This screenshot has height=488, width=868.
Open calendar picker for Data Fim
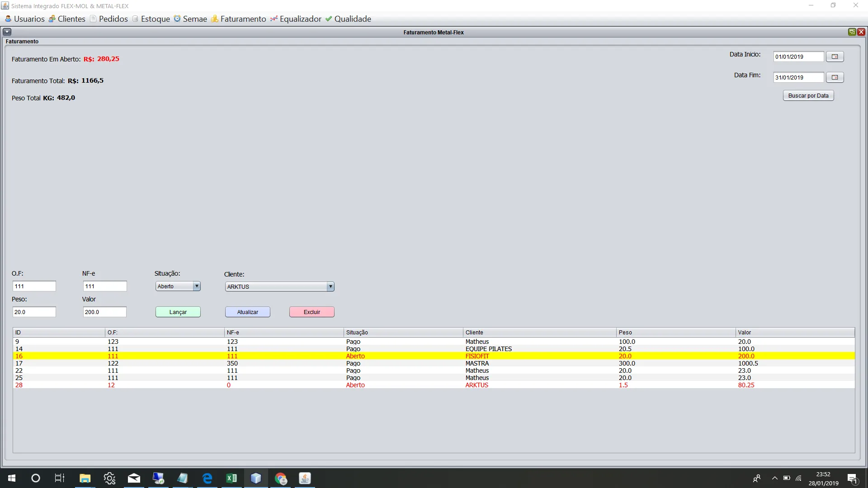835,77
